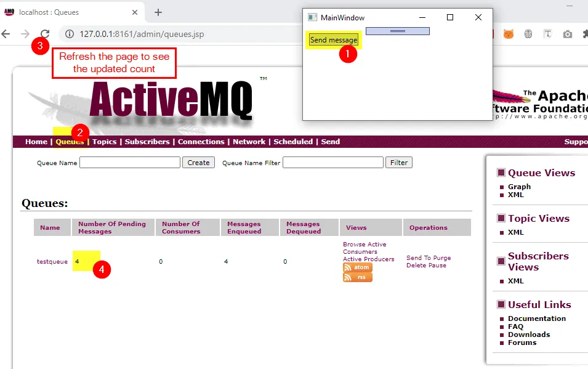Purge the testqueue queue
The image size is (588, 369).
(442, 258)
